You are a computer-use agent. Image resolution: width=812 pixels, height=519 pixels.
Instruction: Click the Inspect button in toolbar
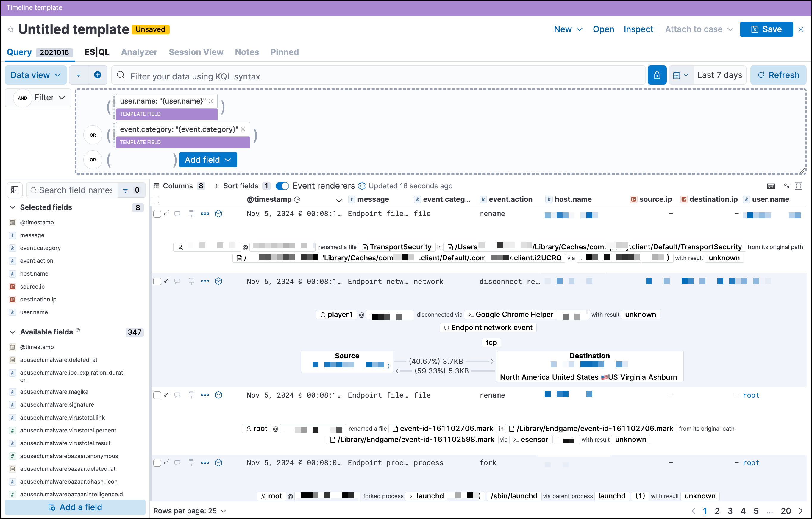pyautogui.click(x=638, y=28)
